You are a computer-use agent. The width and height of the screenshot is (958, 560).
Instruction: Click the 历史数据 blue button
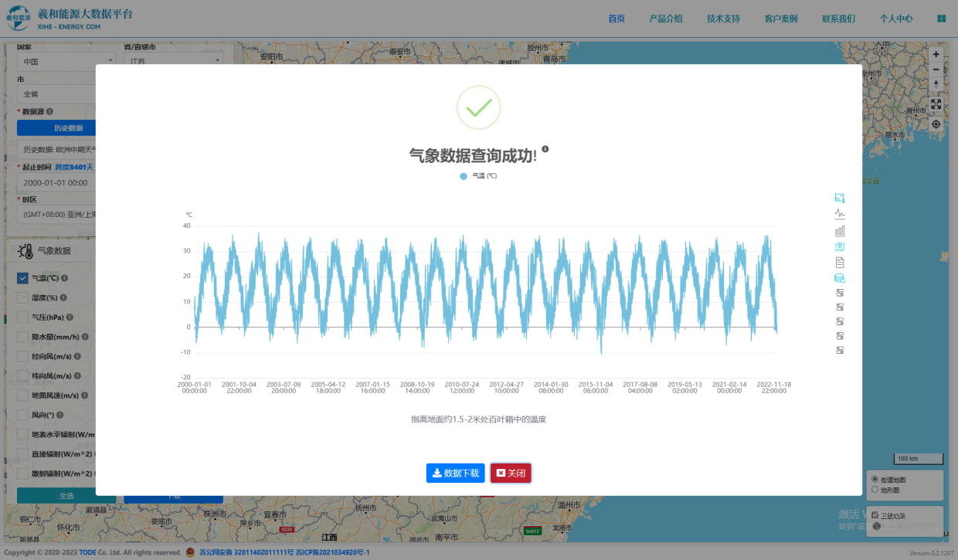(x=56, y=127)
